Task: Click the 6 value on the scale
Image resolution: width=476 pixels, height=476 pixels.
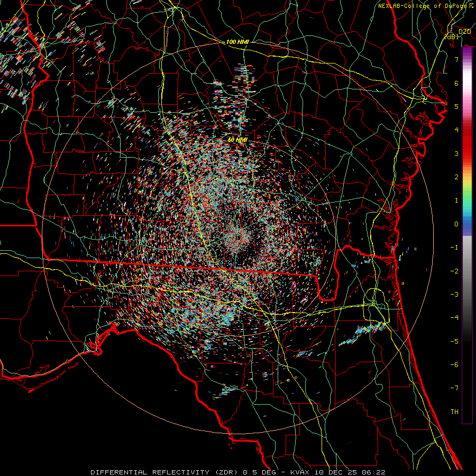Action: pos(456,83)
